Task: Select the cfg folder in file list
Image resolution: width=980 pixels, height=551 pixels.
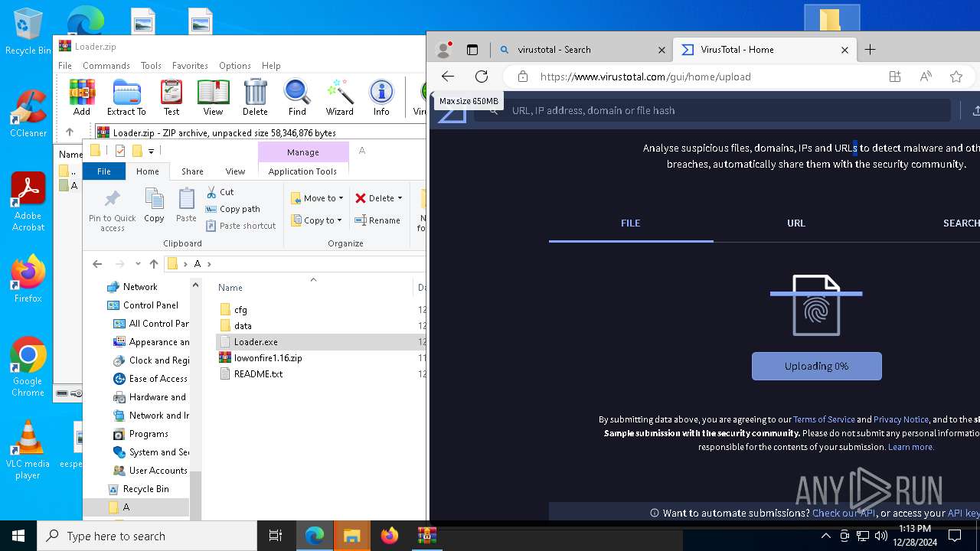Action: pyautogui.click(x=240, y=310)
